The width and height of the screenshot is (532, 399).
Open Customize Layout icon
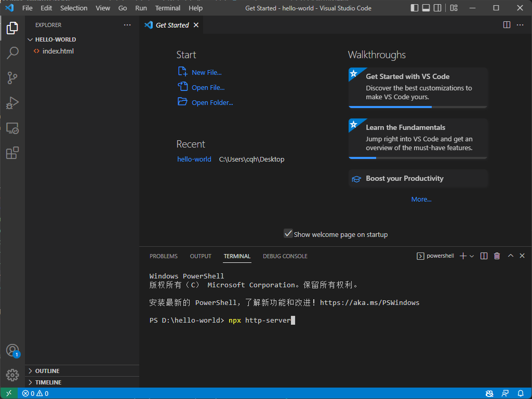[454, 8]
